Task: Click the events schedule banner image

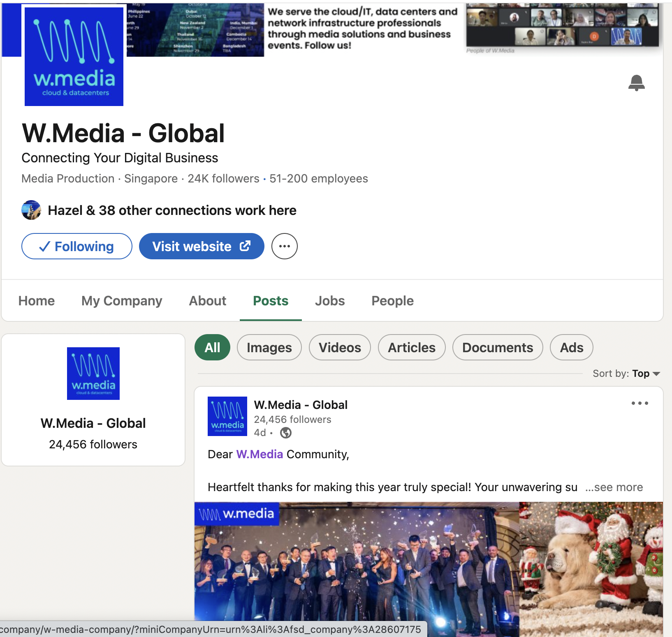Action: (x=195, y=30)
